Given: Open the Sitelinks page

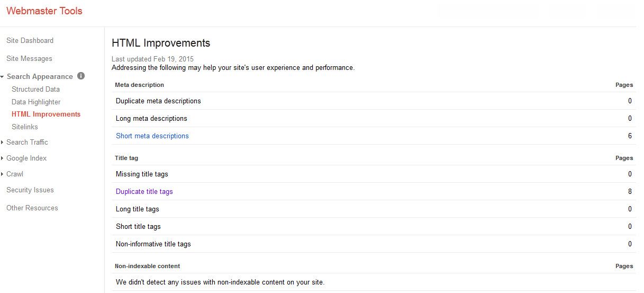Looking at the screenshot, I should (x=25, y=127).
